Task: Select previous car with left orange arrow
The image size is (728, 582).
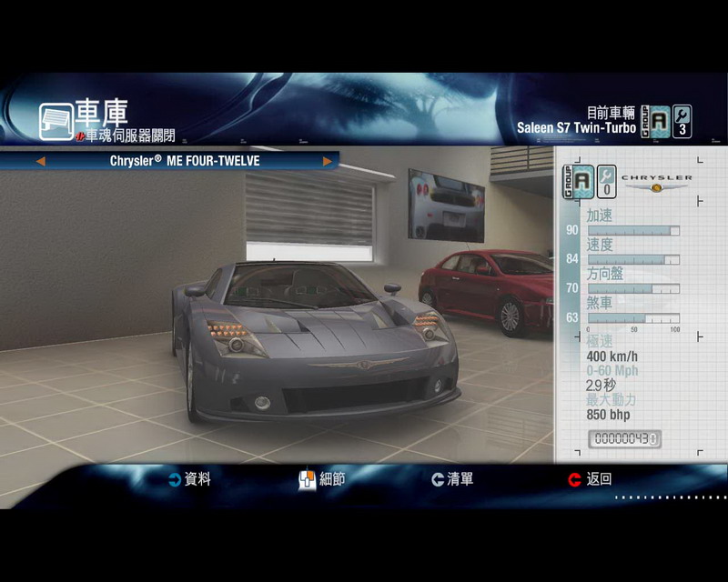Action: [40, 161]
